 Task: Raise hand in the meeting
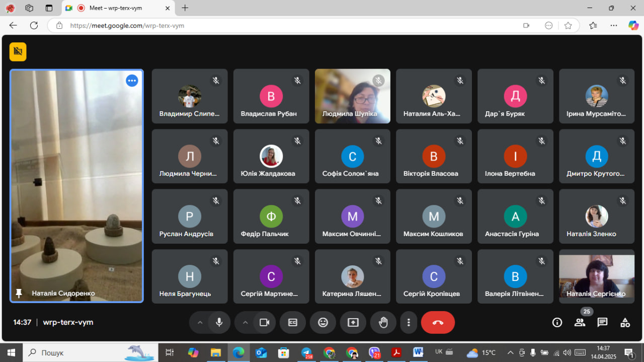coord(383,322)
